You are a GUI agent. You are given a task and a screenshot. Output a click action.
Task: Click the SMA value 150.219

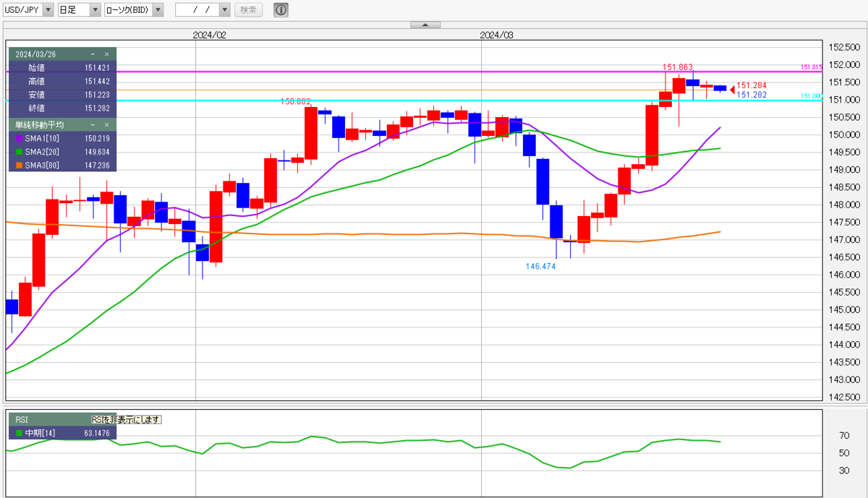pos(97,138)
